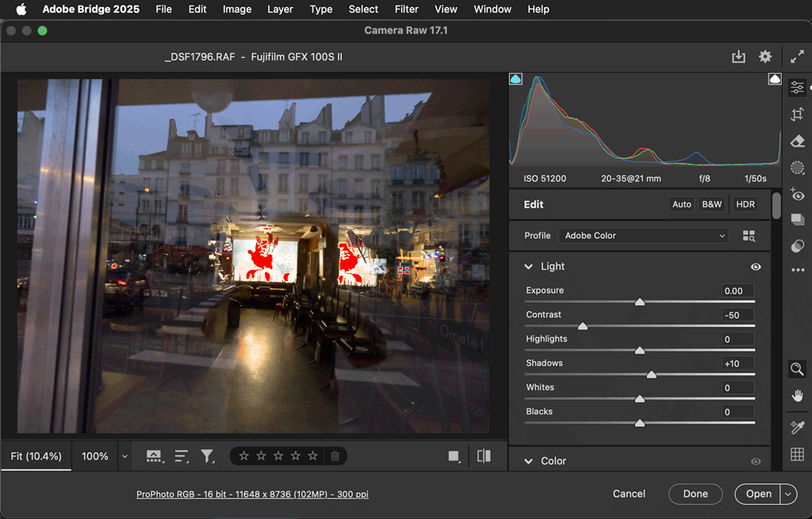Toggle the filmstrip icon below the preview

pos(154,456)
